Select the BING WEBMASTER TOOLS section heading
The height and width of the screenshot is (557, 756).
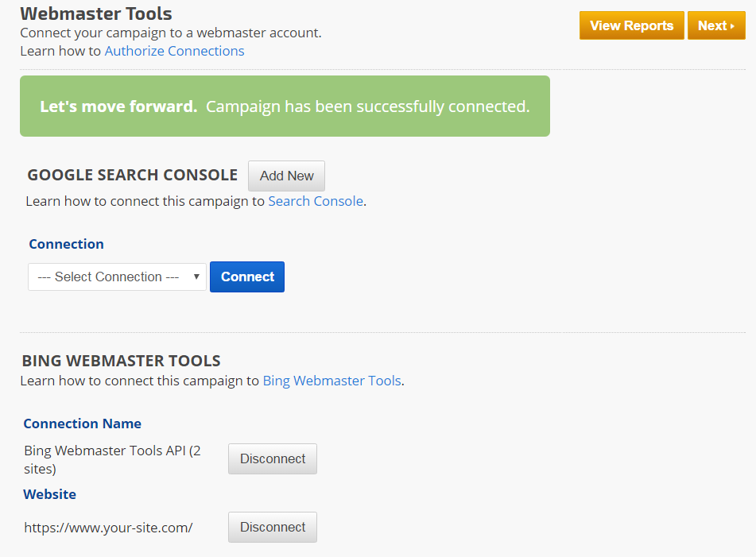[x=121, y=361]
